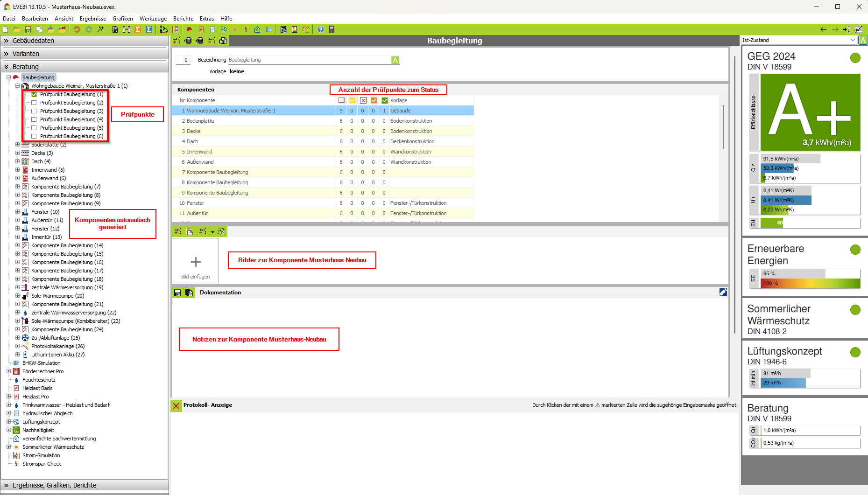Open the Werkzeuge menu
This screenshot has height=495, width=868.
(153, 19)
